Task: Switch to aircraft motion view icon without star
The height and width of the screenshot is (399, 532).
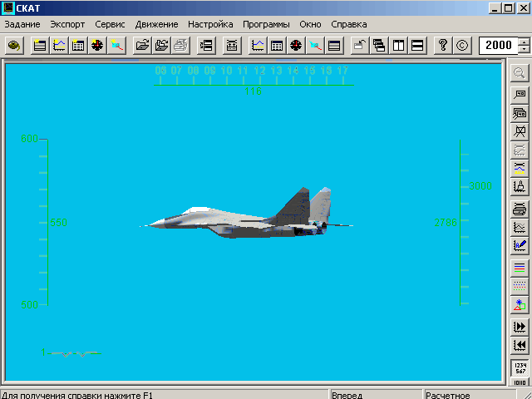Action: coord(315,45)
